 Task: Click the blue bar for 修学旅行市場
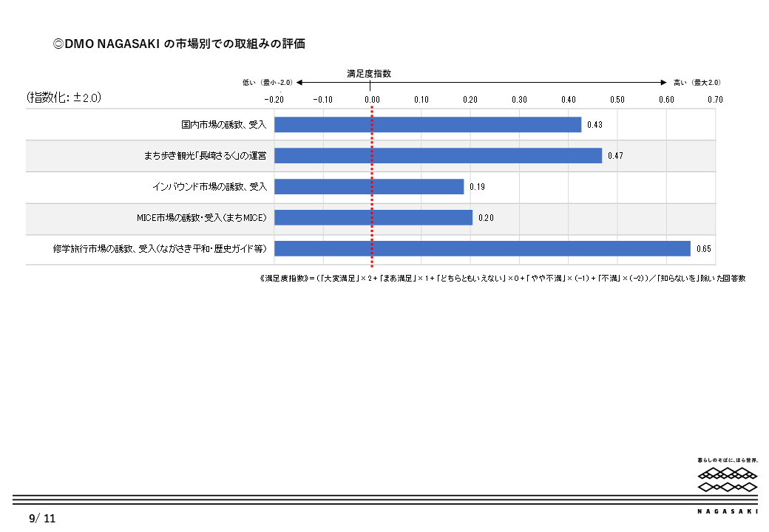(x=482, y=249)
